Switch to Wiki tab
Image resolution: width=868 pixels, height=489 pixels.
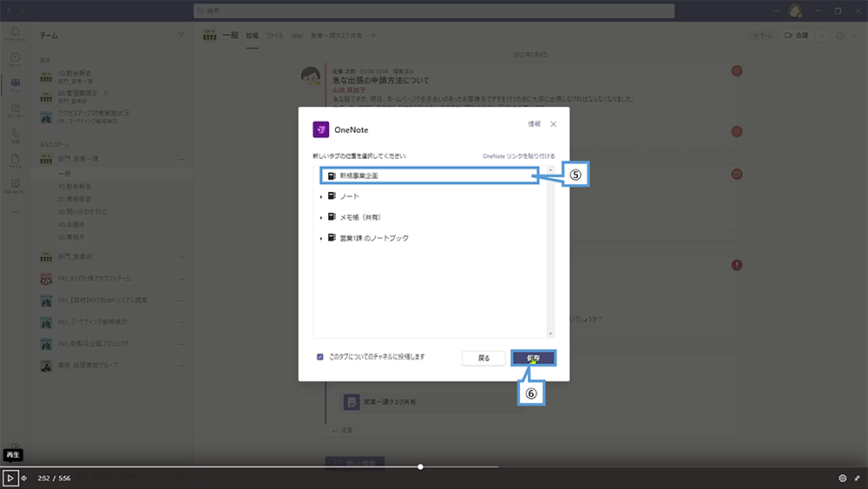click(297, 36)
